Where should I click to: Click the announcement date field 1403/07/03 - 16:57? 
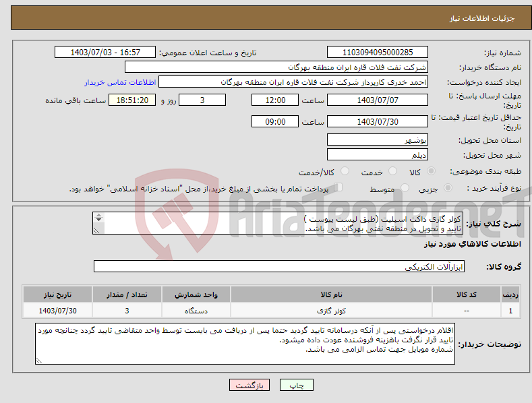pyautogui.click(x=105, y=53)
